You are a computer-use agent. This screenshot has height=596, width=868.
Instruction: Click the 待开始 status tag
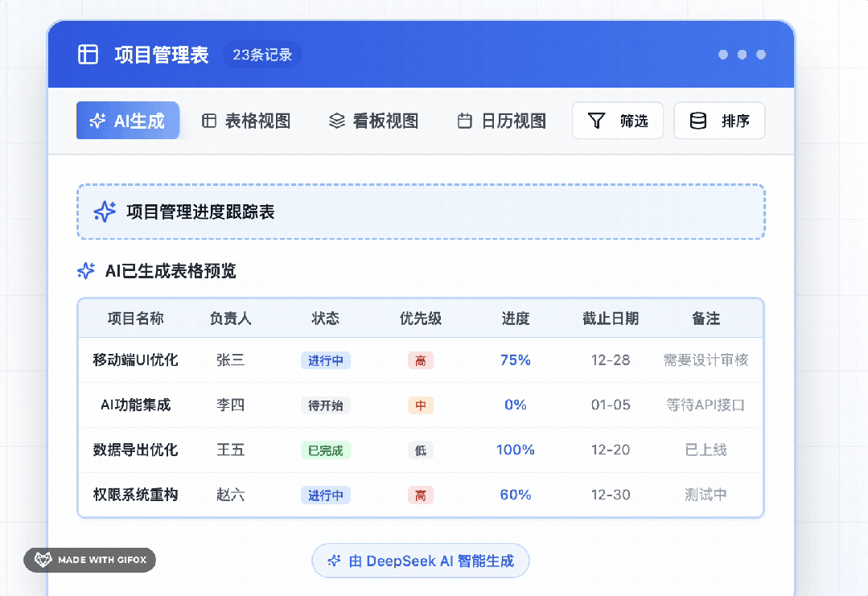[326, 405]
